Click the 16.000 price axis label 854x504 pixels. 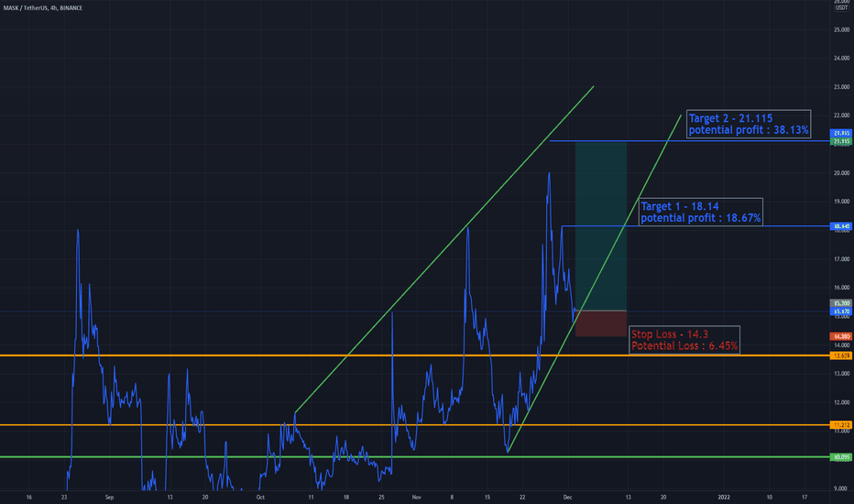841,288
